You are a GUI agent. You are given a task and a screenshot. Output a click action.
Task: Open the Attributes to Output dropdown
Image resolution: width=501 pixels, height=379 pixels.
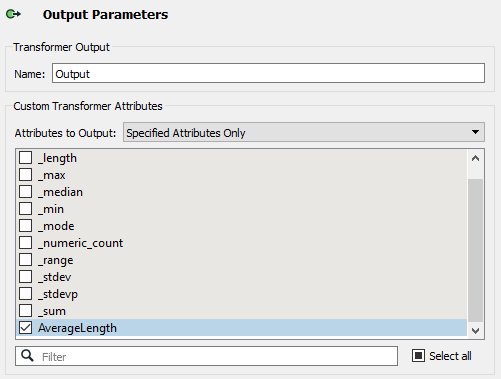304,132
